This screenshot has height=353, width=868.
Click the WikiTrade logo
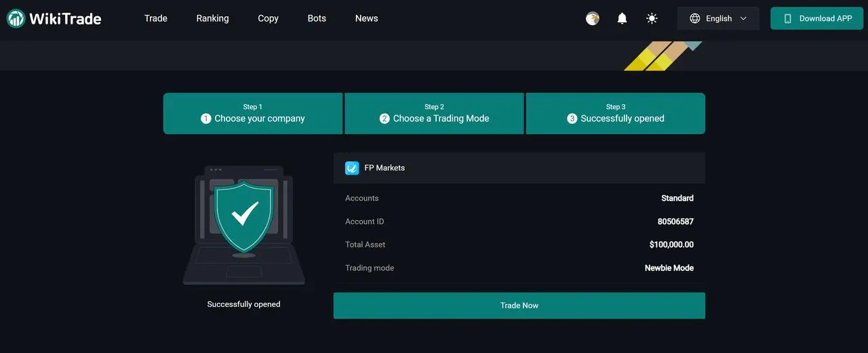54,18
